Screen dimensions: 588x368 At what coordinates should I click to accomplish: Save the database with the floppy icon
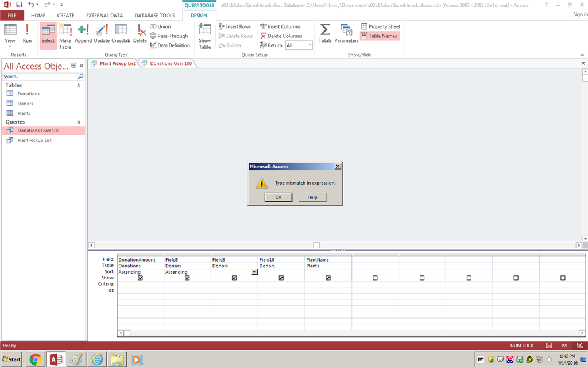pyautogui.click(x=19, y=5)
